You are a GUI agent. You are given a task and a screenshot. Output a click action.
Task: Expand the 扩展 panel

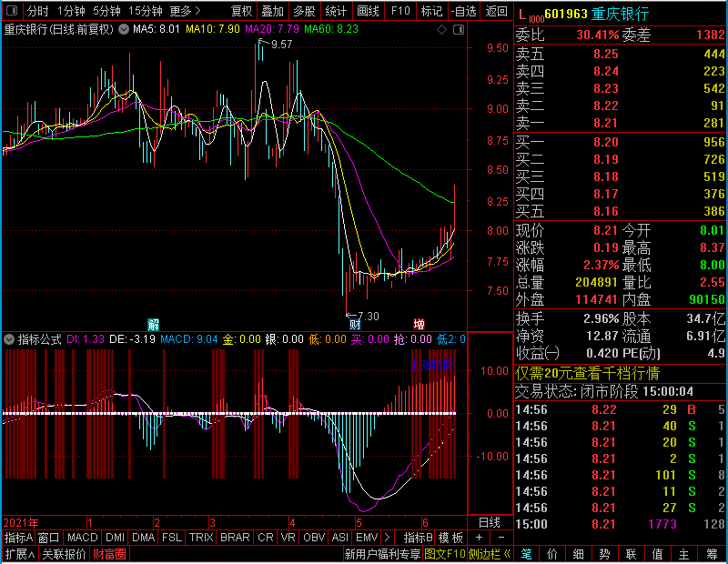click(20, 554)
